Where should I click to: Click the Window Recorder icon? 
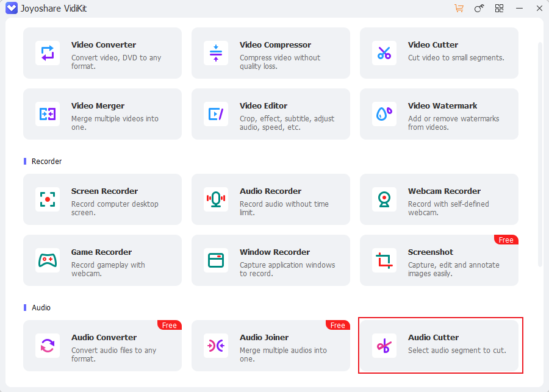tap(216, 260)
